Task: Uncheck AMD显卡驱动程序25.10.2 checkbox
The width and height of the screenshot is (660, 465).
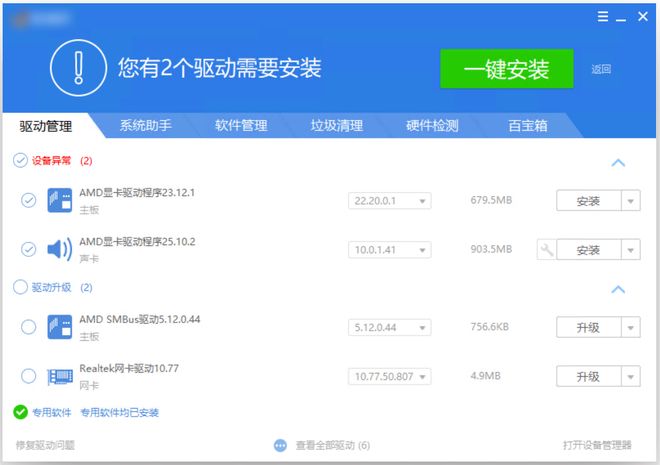Action: [x=29, y=249]
